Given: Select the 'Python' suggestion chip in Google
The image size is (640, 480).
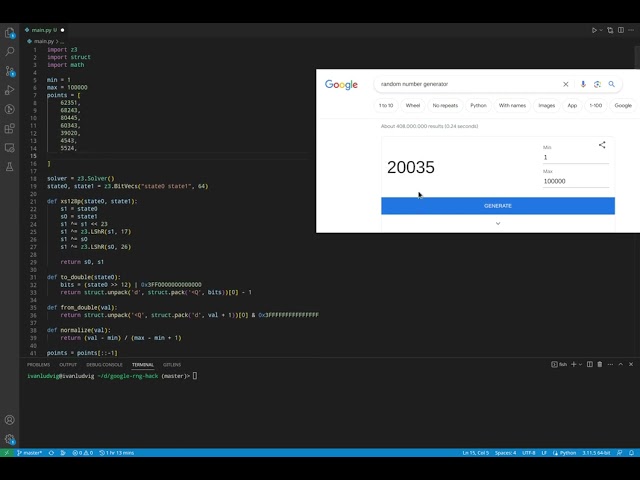Looking at the screenshot, I should click(478, 105).
